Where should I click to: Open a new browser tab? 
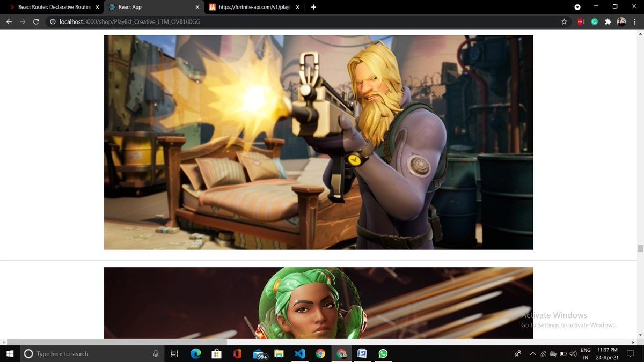313,7
